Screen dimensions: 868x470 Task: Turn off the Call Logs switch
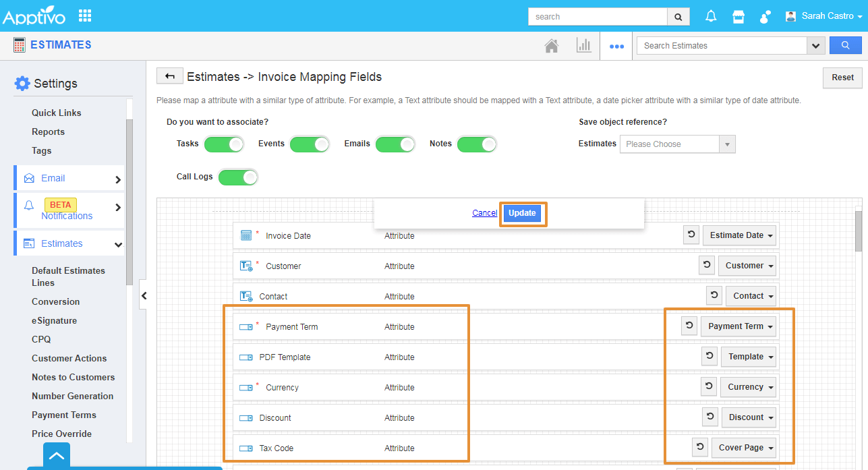(x=238, y=177)
